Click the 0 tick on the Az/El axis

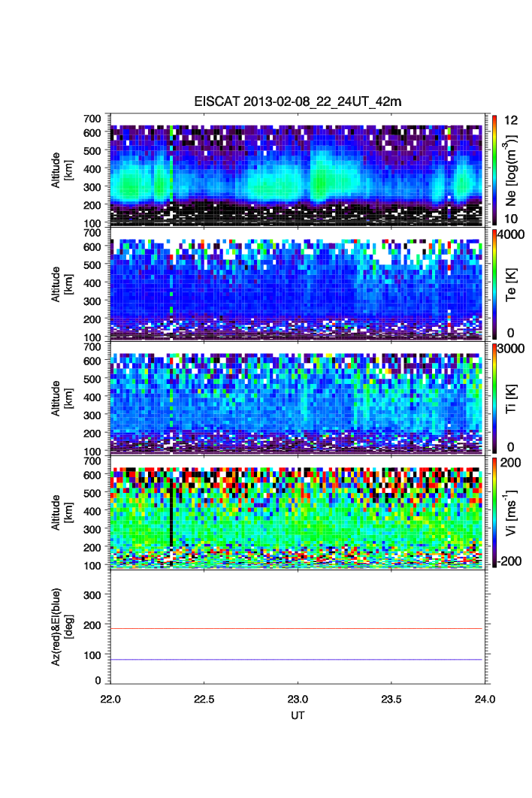tap(98, 680)
